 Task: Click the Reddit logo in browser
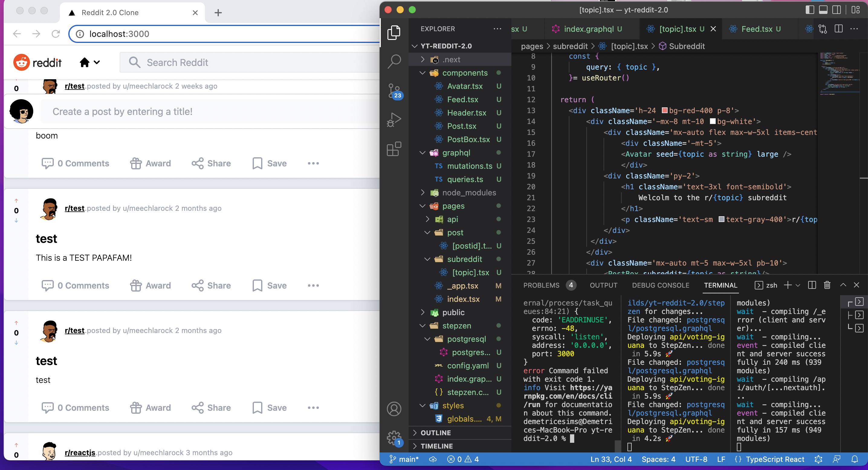(x=37, y=62)
